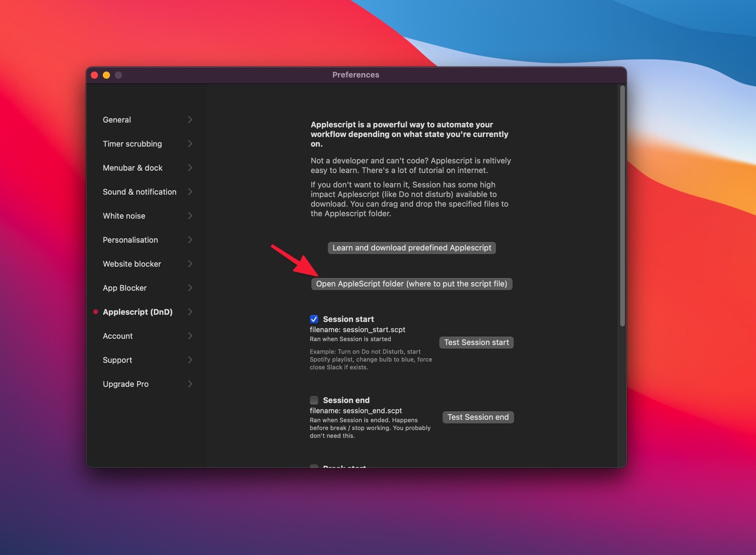Open the Website blocker settings
Image resolution: width=756 pixels, height=555 pixels.
(x=132, y=264)
